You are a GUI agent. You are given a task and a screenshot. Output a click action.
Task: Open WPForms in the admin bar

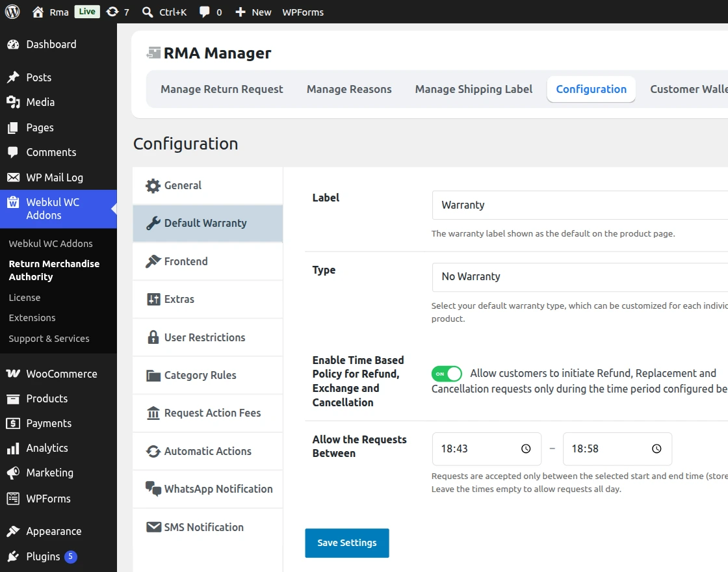pyautogui.click(x=303, y=12)
